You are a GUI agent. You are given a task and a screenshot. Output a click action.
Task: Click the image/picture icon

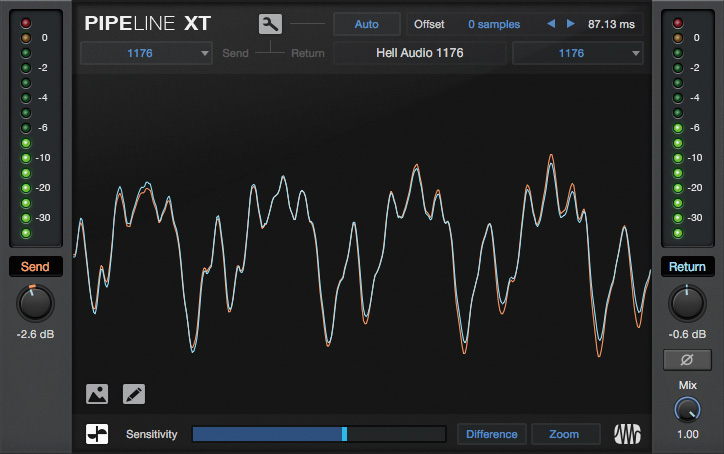click(x=97, y=394)
